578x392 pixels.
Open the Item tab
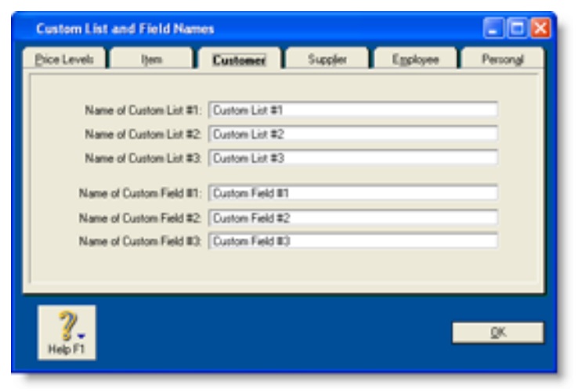(151, 60)
